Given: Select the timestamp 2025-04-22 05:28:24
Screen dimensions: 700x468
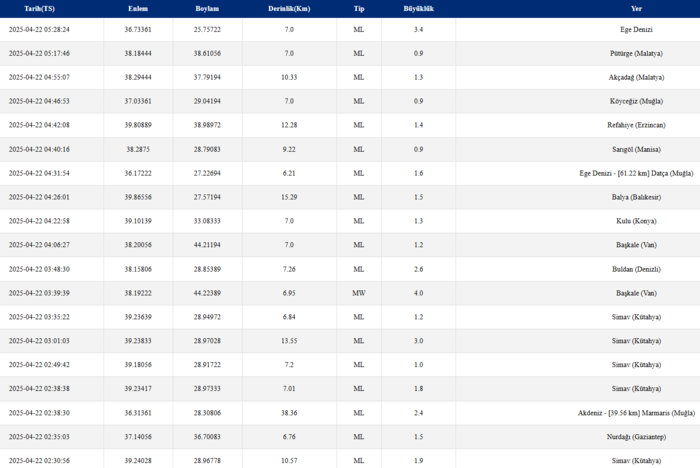Looking at the screenshot, I should point(39,29).
